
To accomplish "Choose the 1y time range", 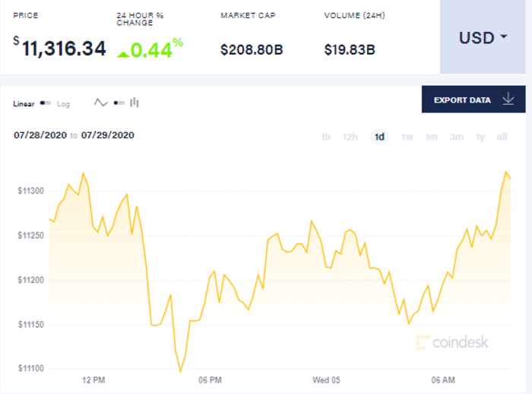I will click(x=480, y=137).
